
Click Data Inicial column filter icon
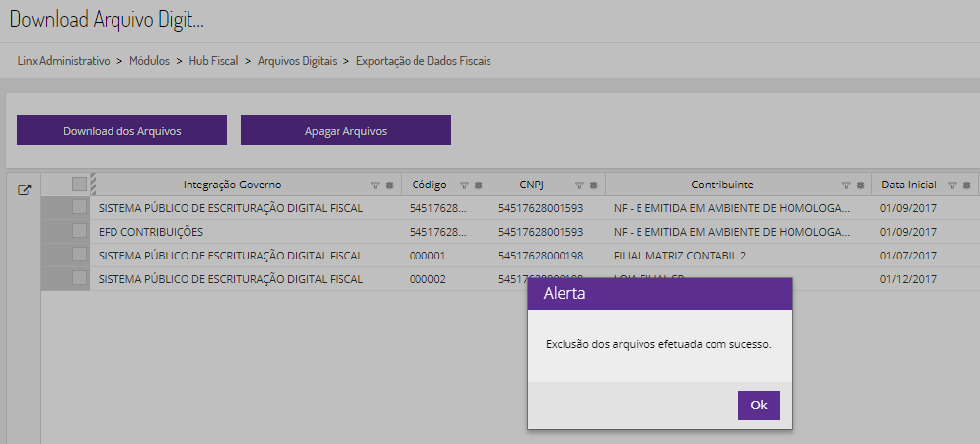[952, 185]
